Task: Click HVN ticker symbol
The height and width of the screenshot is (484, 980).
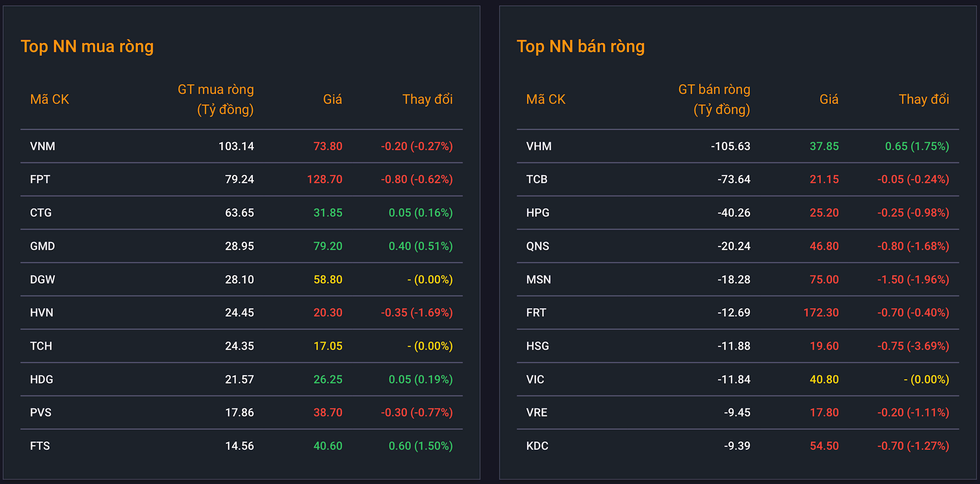Action: (41, 313)
